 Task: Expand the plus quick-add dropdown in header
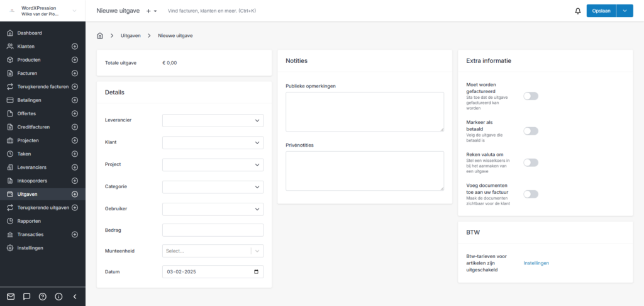pos(152,11)
